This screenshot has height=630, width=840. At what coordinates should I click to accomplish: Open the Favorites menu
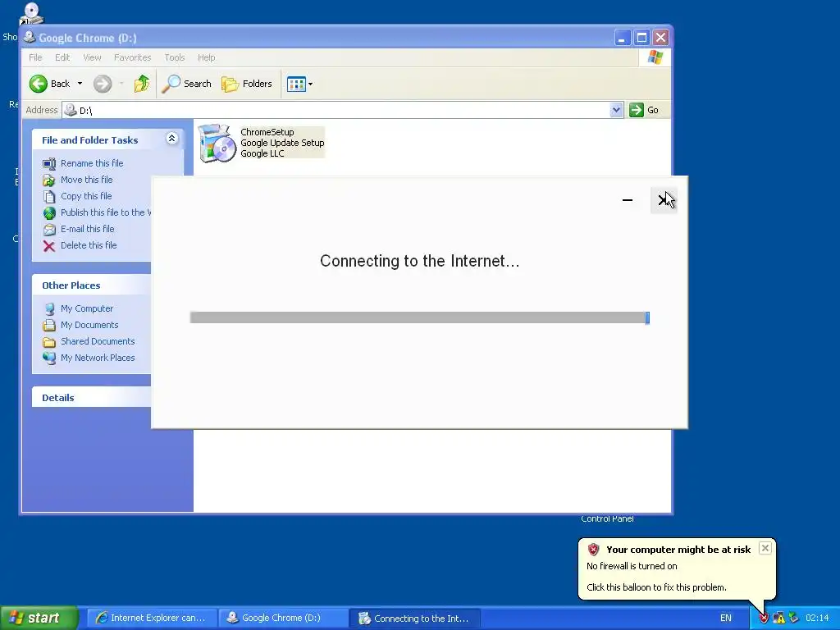[132, 57]
